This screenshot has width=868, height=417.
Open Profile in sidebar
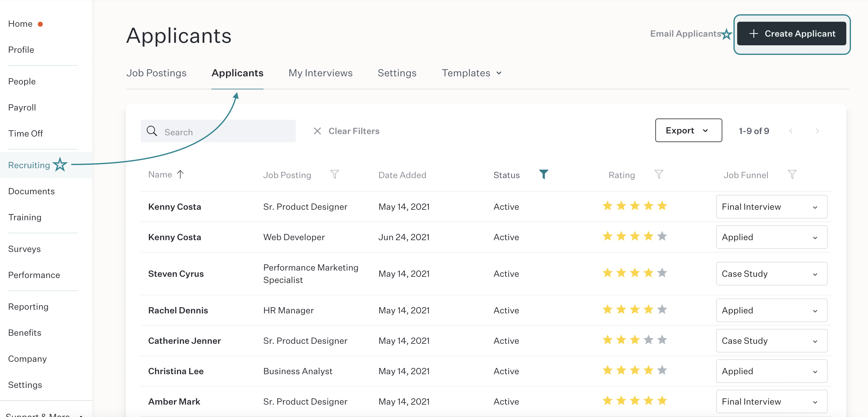21,50
